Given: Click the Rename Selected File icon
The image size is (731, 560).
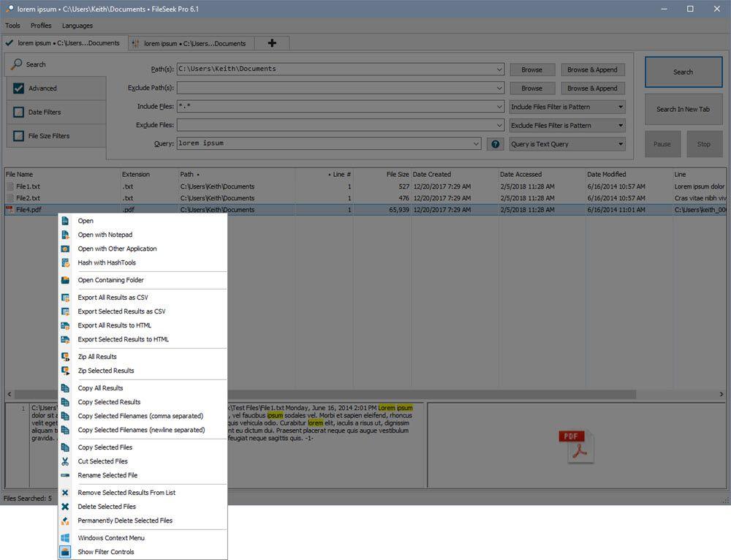Looking at the screenshot, I should coord(65,475).
